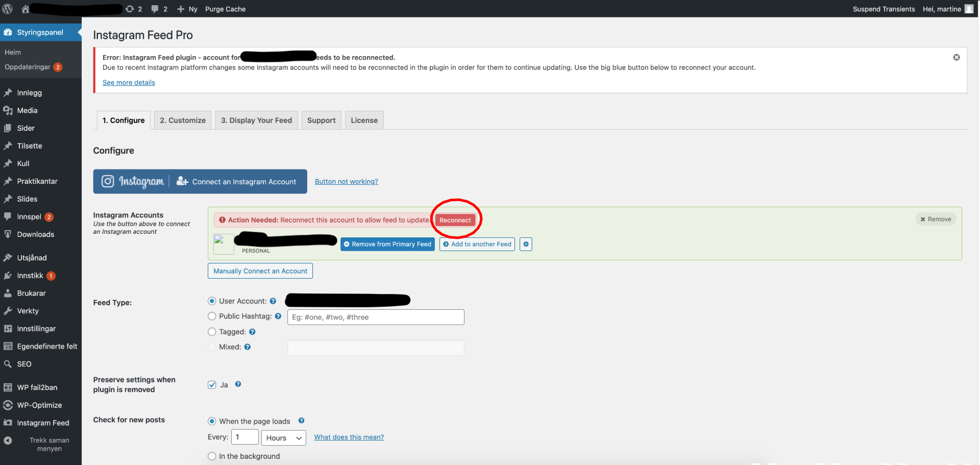
Task: Click the Innlegg pin icon
Action: [8, 92]
